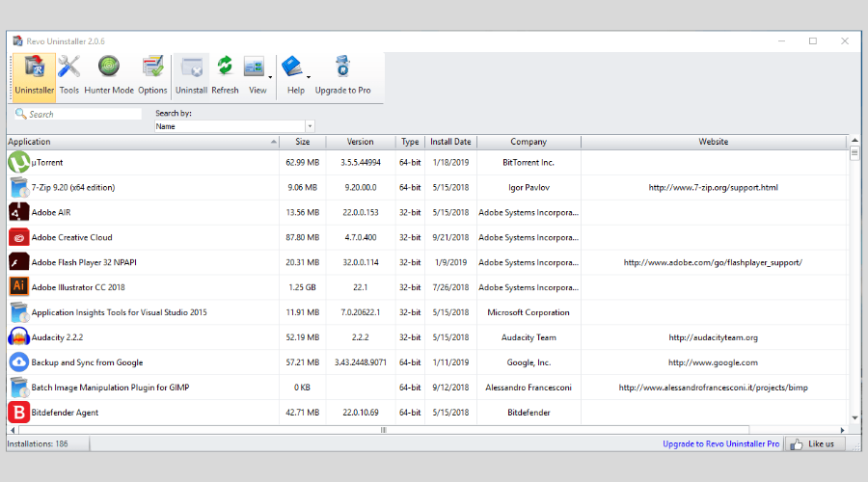Image resolution: width=868 pixels, height=482 pixels.
Task: Sort by the Install Date column header
Action: (450, 142)
